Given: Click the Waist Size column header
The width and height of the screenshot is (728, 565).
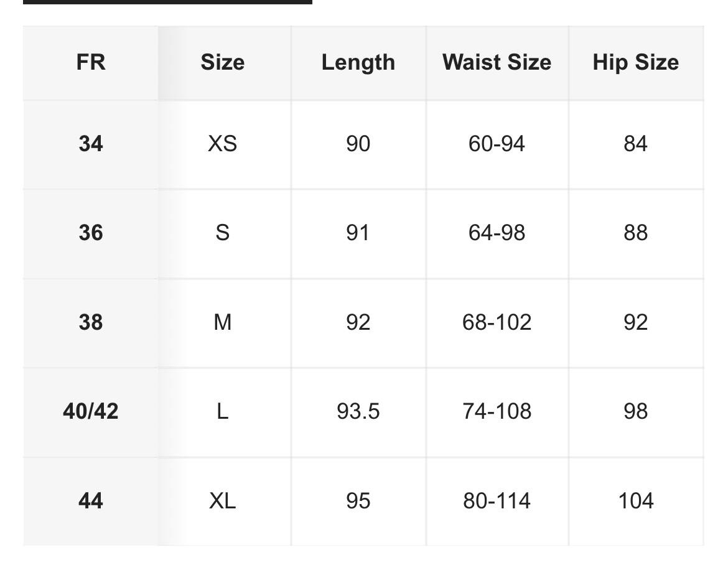Looking at the screenshot, I should point(497,63).
